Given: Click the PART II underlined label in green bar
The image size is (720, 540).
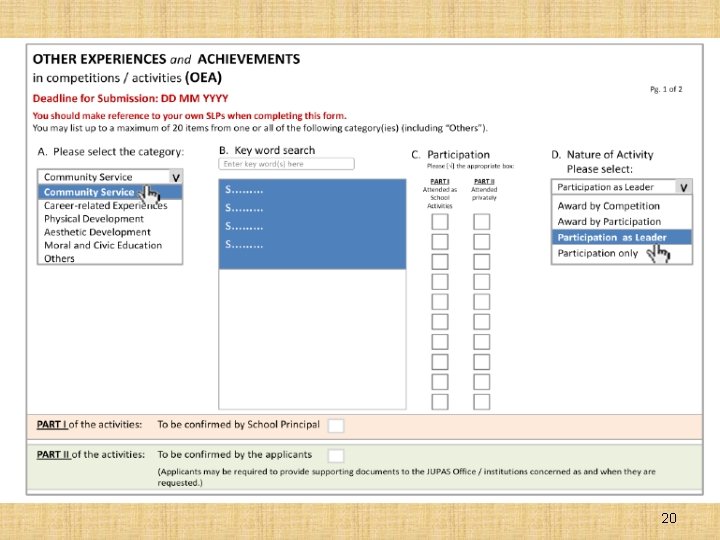Looking at the screenshot, I should (53, 455).
